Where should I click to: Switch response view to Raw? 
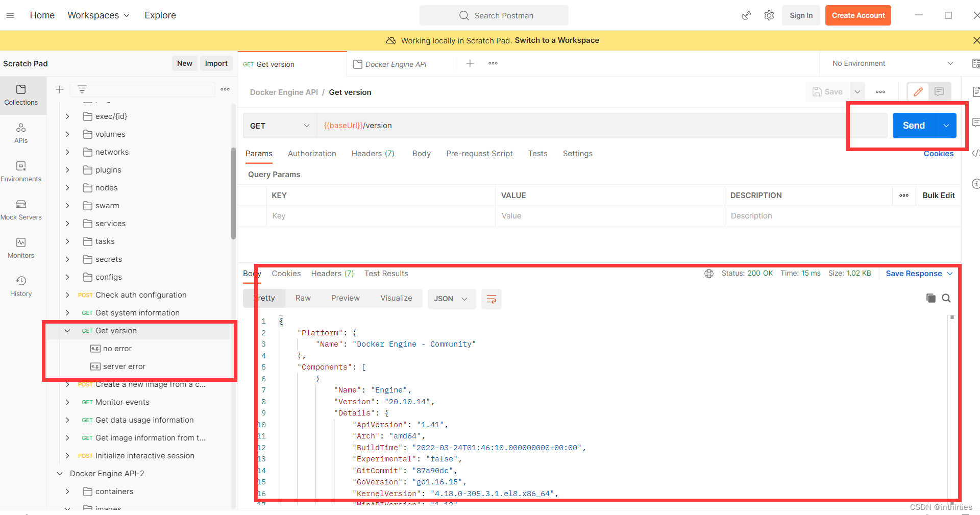coord(303,298)
